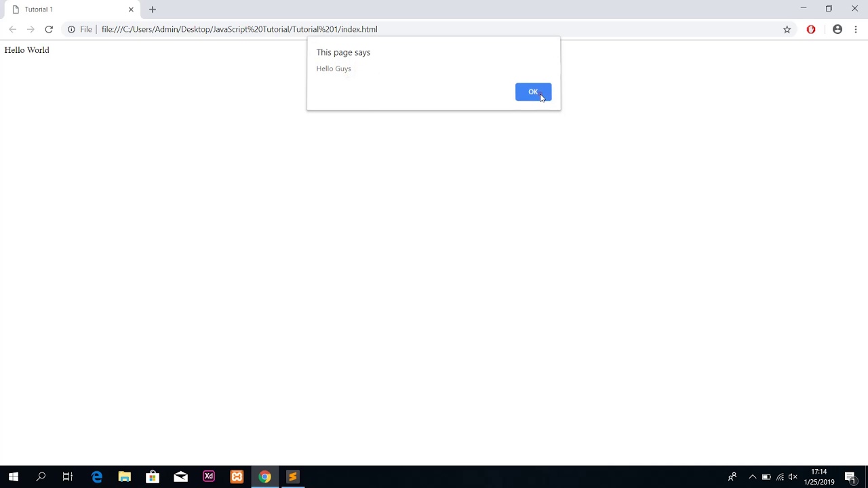Open XAMPP from taskbar
This screenshot has height=488, width=868.
coord(237,477)
